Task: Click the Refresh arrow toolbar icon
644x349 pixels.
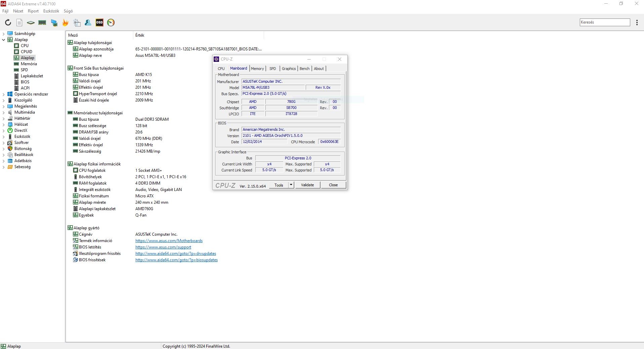Action: [8, 23]
